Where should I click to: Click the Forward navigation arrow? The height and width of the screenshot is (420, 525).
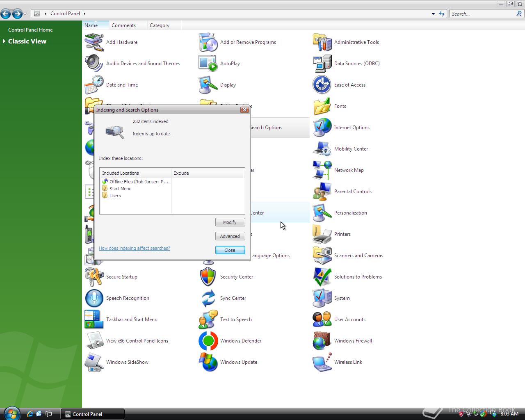click(17, 14)
